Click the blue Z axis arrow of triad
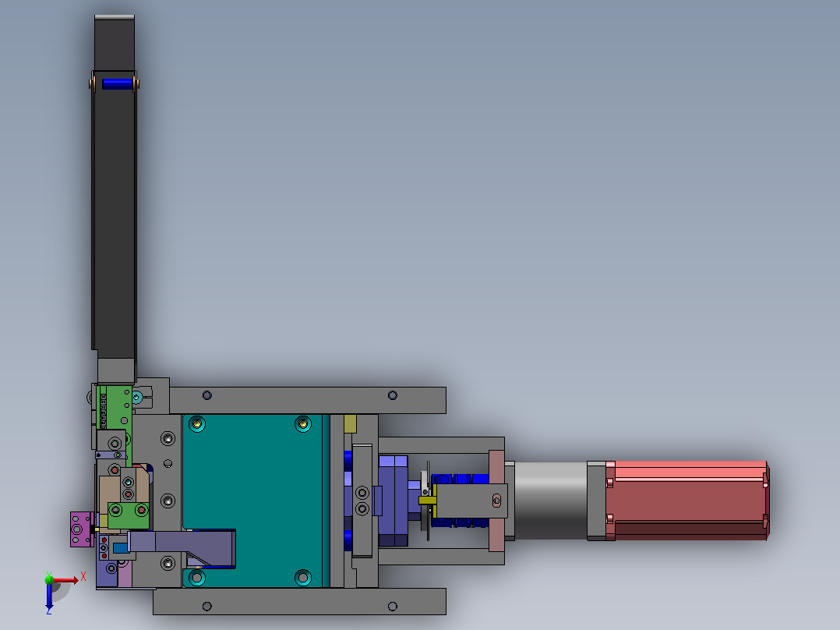Screen dimensions: 840x630 pyautogui.click(x=49, y=595)
